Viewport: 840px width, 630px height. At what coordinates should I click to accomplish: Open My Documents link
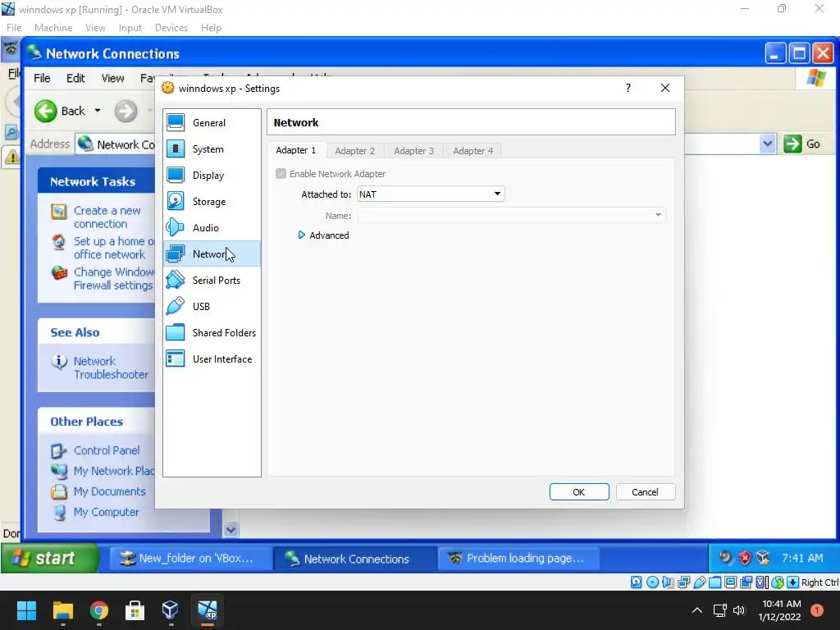click(x=109, y=491)
